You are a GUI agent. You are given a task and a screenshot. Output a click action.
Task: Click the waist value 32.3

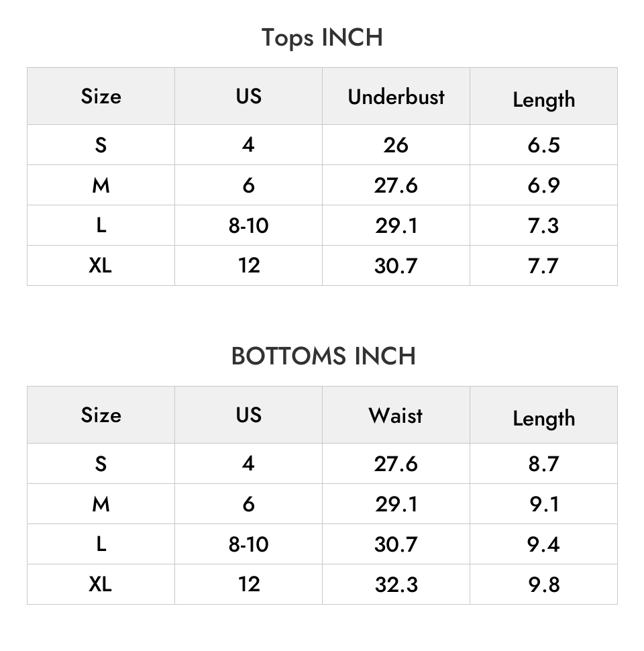(x=396, y=584)
